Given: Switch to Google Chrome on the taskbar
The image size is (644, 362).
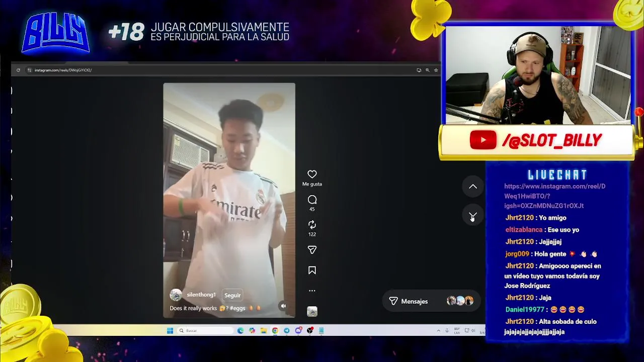Looking at the screenshot, I should pos(275,330).
